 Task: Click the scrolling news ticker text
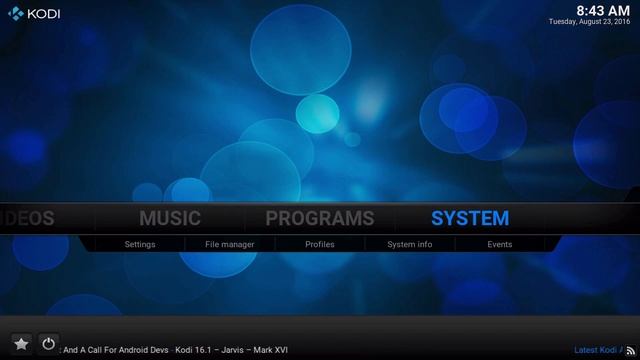[x=173, y=350]
